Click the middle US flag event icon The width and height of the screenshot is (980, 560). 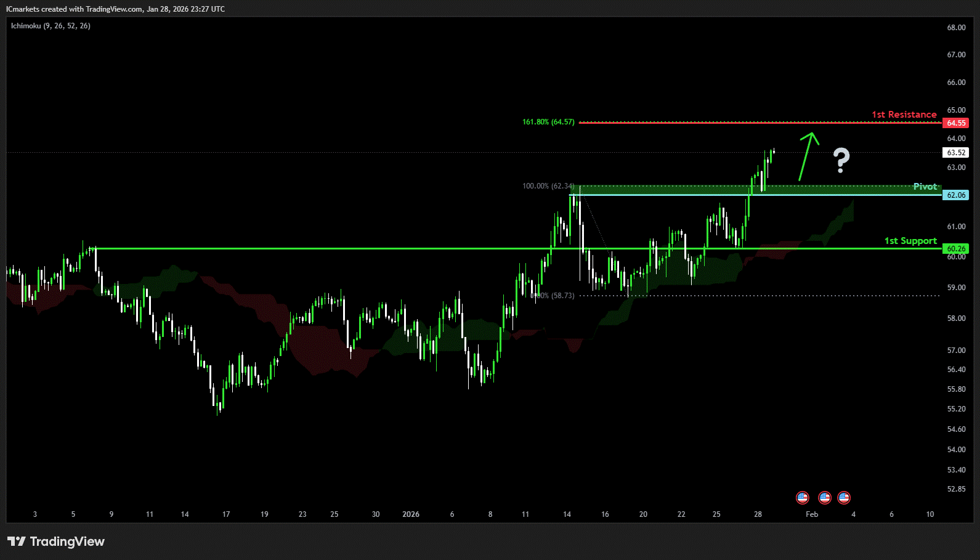[x=824, y=497]
